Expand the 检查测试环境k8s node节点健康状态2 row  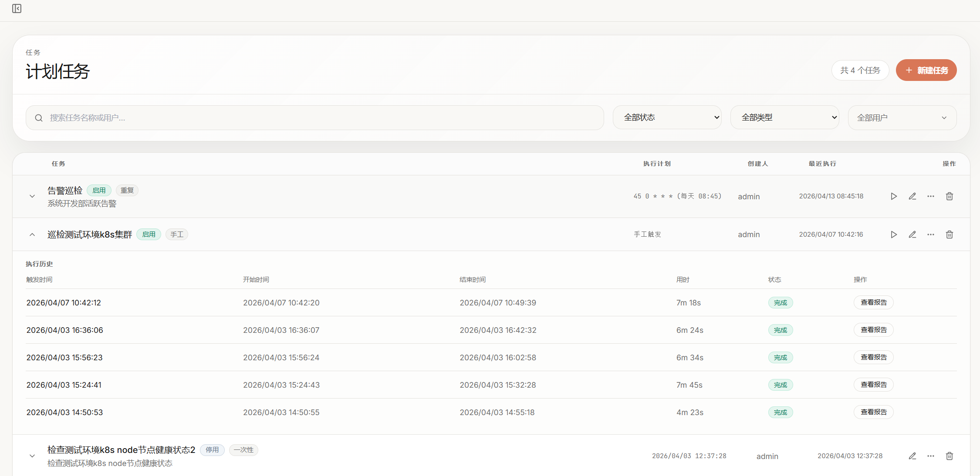tap(32, 456)
